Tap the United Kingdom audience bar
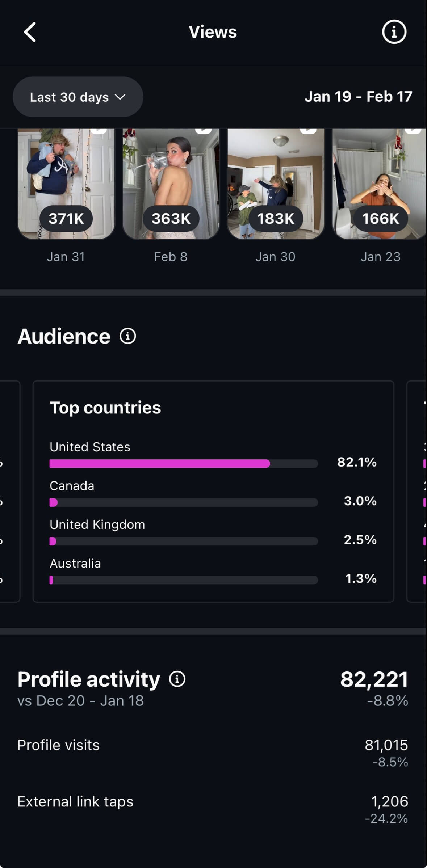 click(184, 541)
